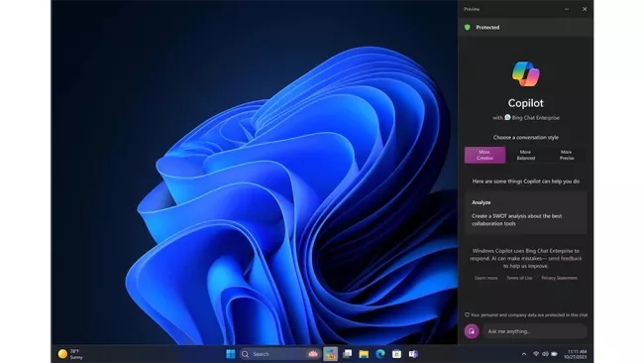Click the search highlight icon in Search box
Image resolution: width=644 pixels, height=363 pixels.
(x=312, y=354)
